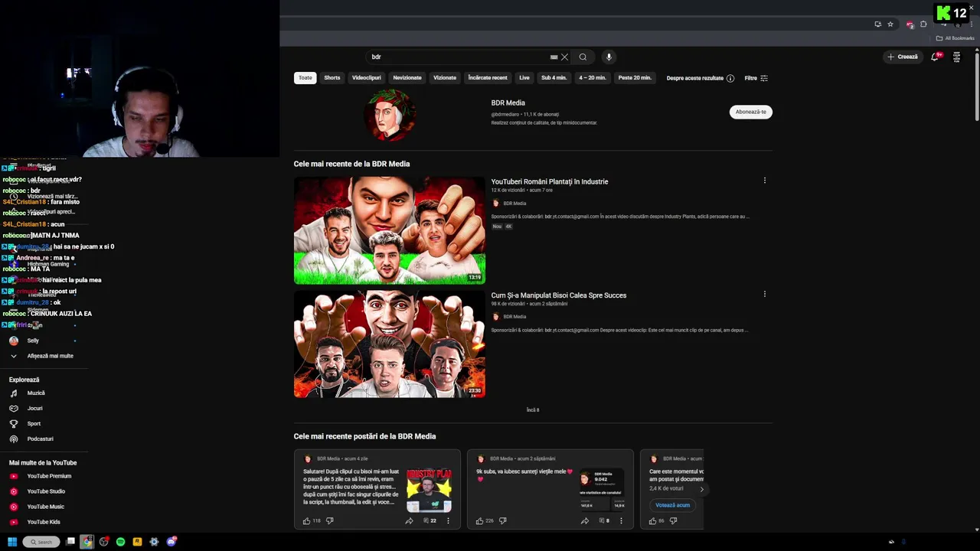Click the YouTube search input field
The image size is (980, 551).
(x=459, y=57)
